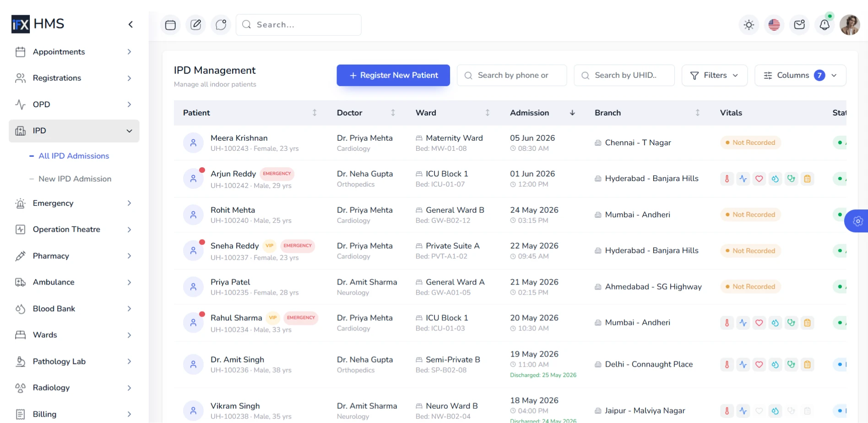Expand the Registrations menu
The width and height of the screenshot is (868, 423).
pos(74,78)
